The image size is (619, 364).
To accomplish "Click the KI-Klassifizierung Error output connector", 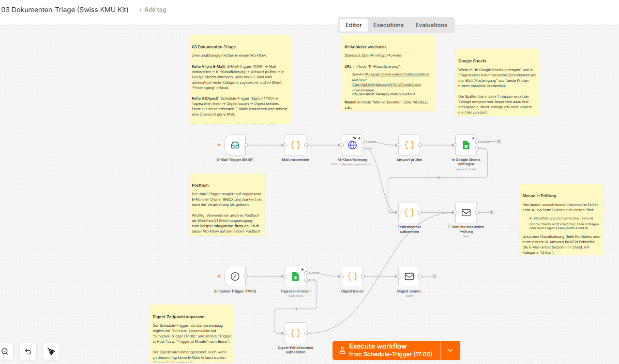I will point(363,148).
